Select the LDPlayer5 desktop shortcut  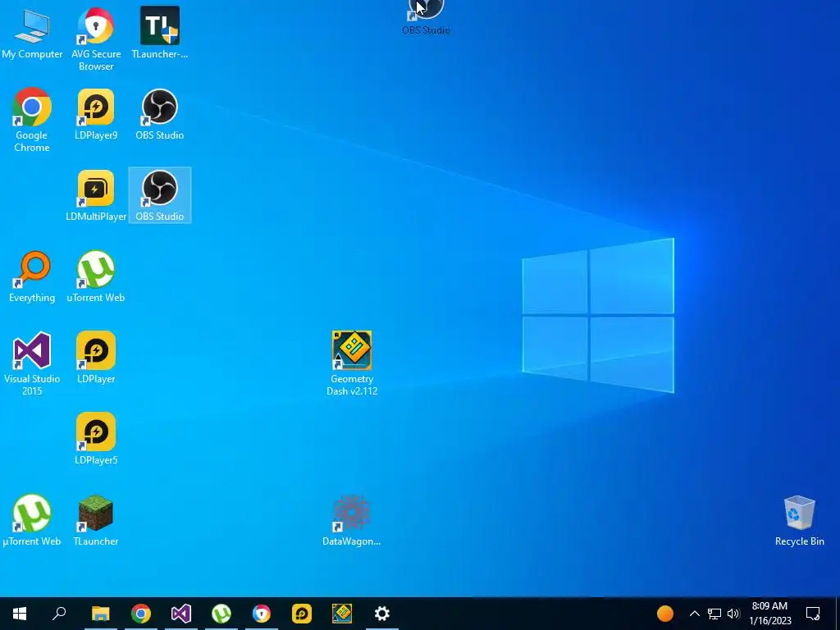[x=96, y=440]
